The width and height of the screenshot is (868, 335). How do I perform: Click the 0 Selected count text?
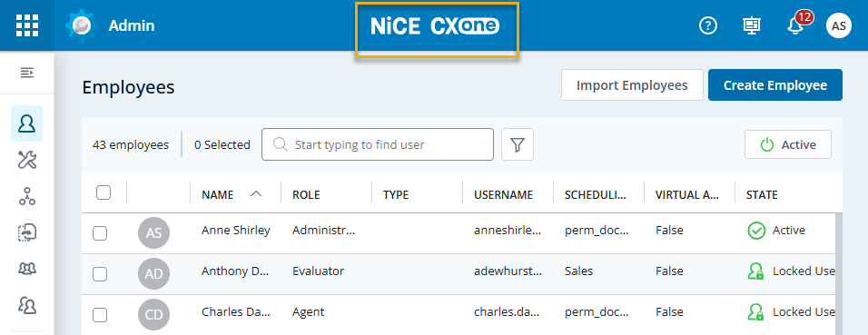(x=222, y=144)
